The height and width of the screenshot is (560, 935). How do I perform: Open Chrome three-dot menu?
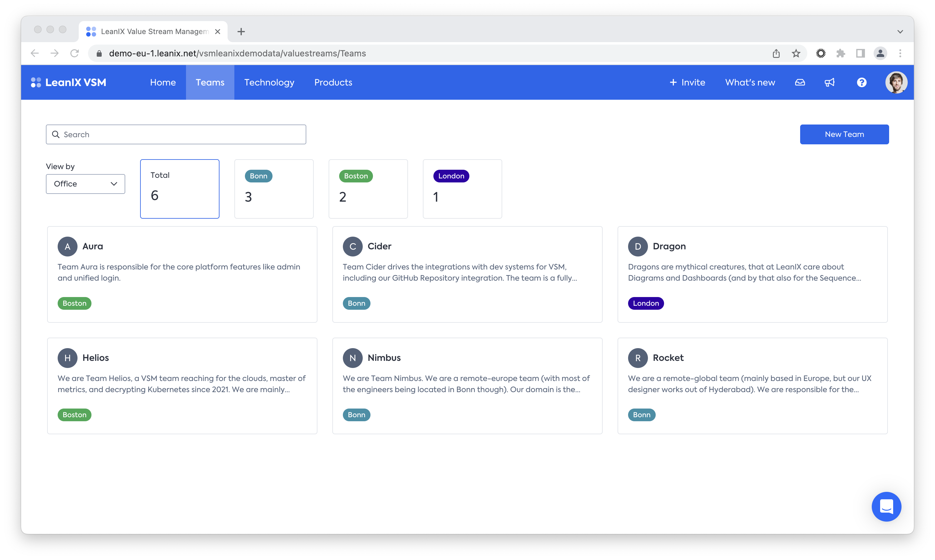point(900,53)
